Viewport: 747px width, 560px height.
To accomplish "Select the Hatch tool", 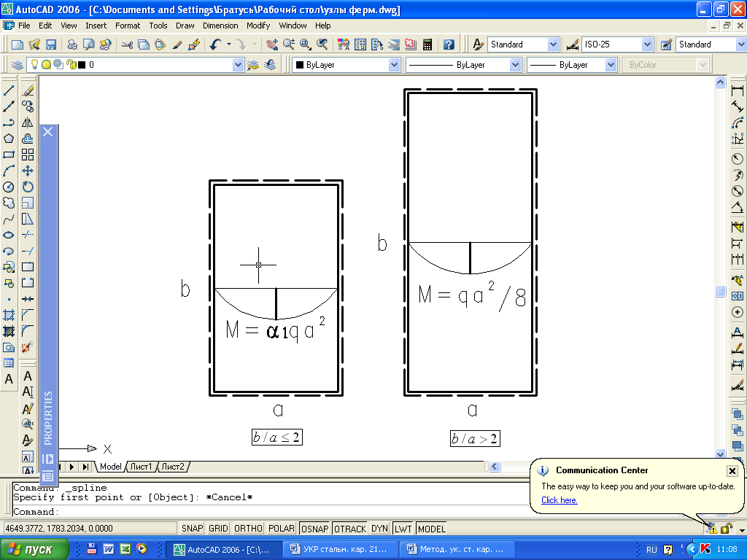I will (9, 315).
